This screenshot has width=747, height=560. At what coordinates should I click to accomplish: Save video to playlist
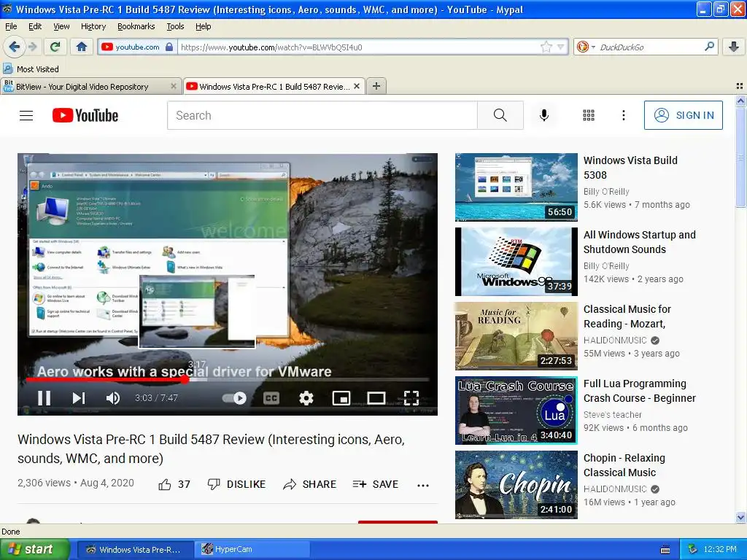(376, 484)
